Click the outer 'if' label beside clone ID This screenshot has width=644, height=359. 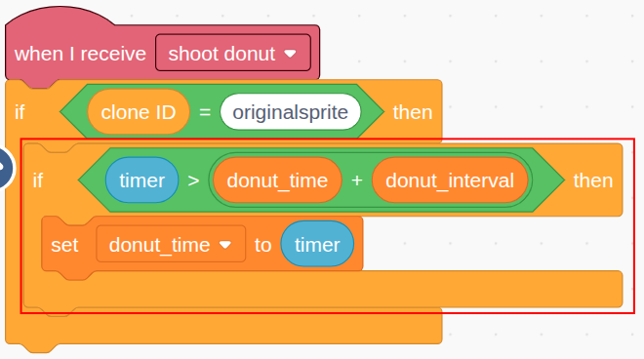[x=20, y=112]
